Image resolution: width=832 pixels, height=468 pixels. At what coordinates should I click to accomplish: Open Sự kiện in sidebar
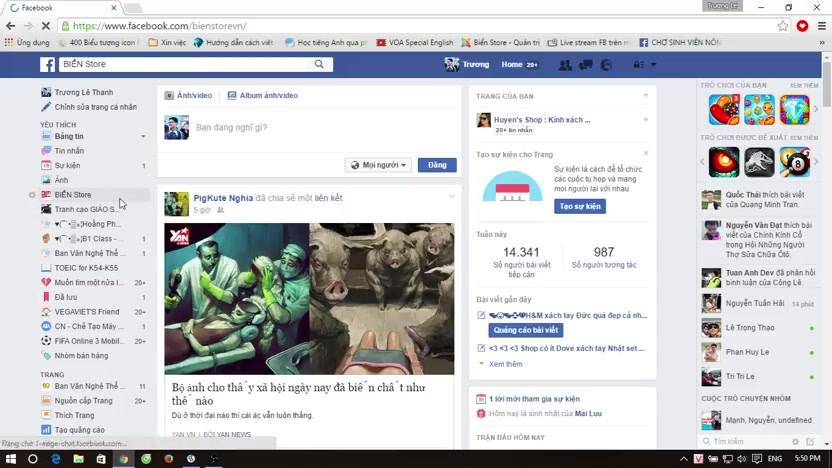(67, 166)
